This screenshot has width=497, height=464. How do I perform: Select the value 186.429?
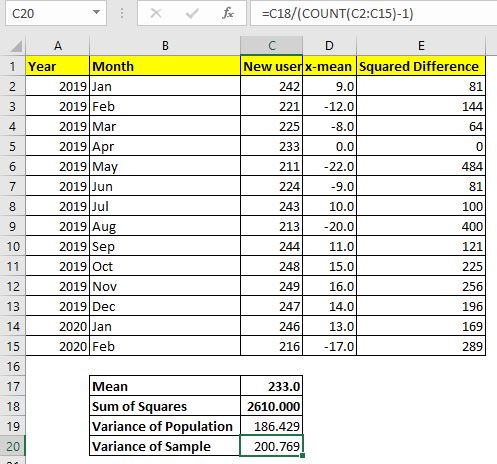click(x=271, y=426)
